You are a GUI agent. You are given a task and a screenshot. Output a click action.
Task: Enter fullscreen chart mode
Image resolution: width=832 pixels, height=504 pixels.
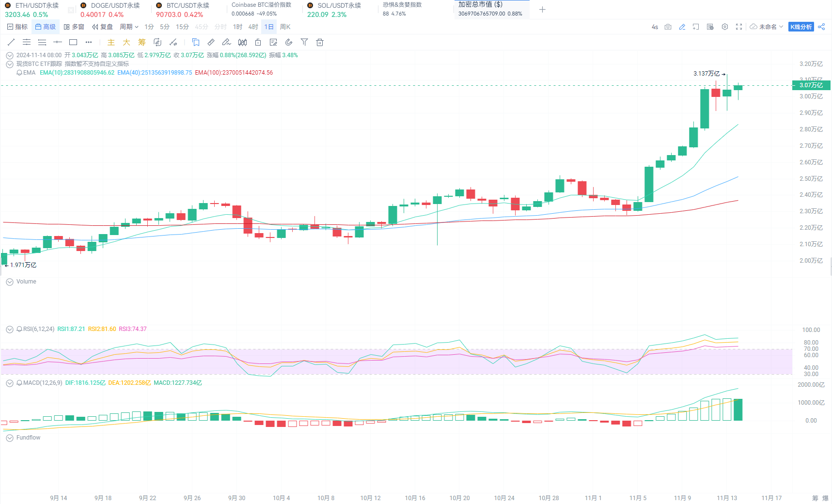tap(739, 27)
